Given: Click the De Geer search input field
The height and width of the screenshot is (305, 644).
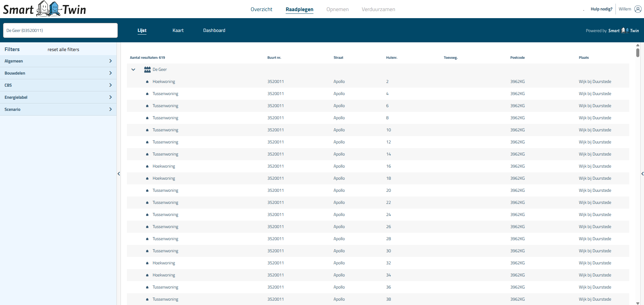Looking at the screenshot, I should (60, 31).
